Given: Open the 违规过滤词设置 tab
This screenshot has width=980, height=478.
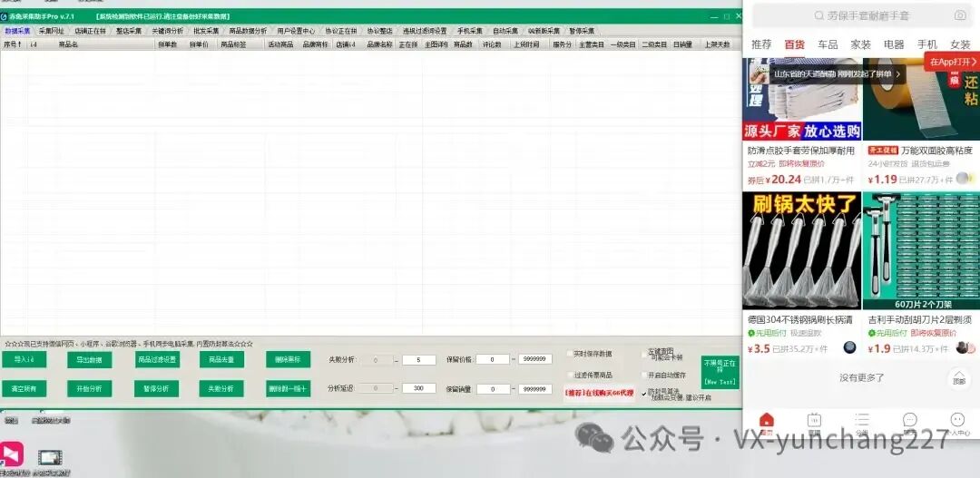Looking at the screenshot, I should click(425, 31).
